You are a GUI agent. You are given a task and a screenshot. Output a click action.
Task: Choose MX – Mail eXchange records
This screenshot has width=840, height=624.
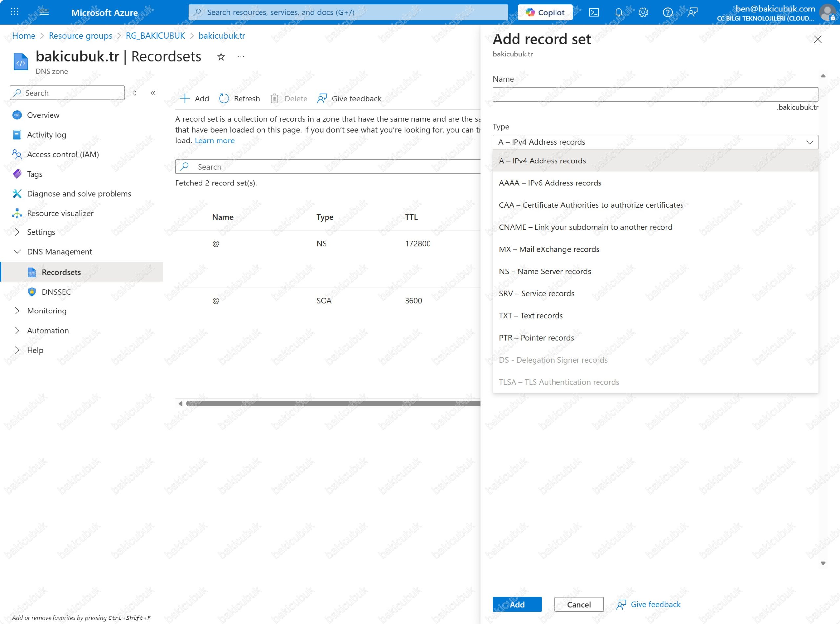click(549, 249)
